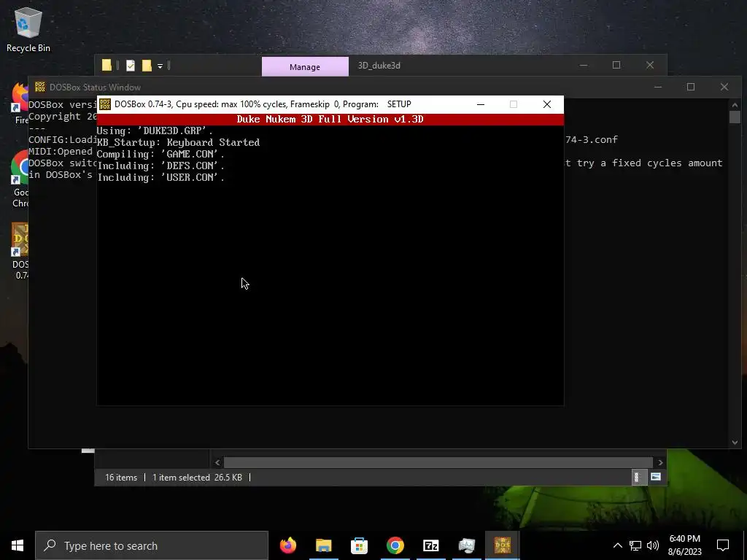
Task: Open Chrome from taskbar
Action: coord(395,545)
